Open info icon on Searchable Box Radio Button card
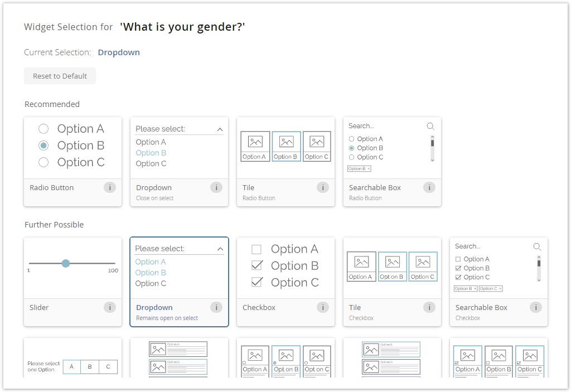 click(429, 187)
